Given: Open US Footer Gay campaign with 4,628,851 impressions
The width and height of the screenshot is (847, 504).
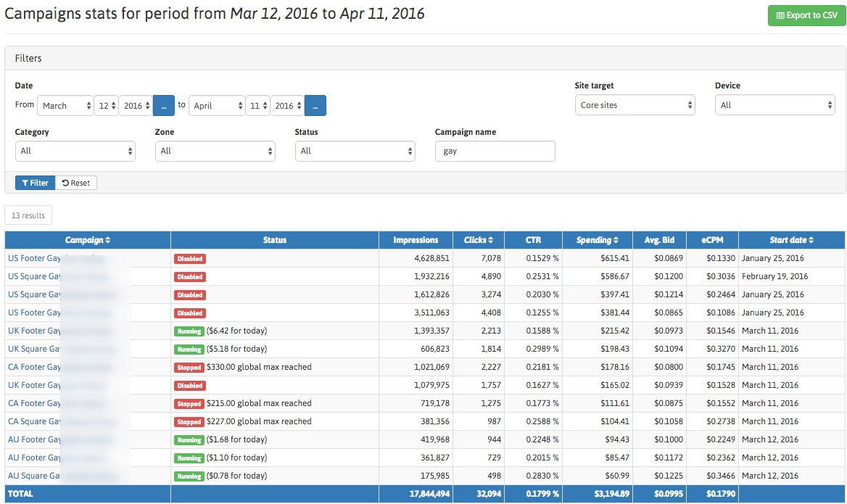Looking at the screenshot, I should coord(34,258).
